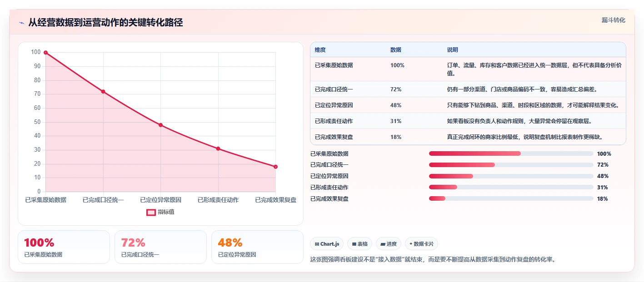
Task: Click the table cell 已完成效果复盘
Action: (x=334, y=137)
